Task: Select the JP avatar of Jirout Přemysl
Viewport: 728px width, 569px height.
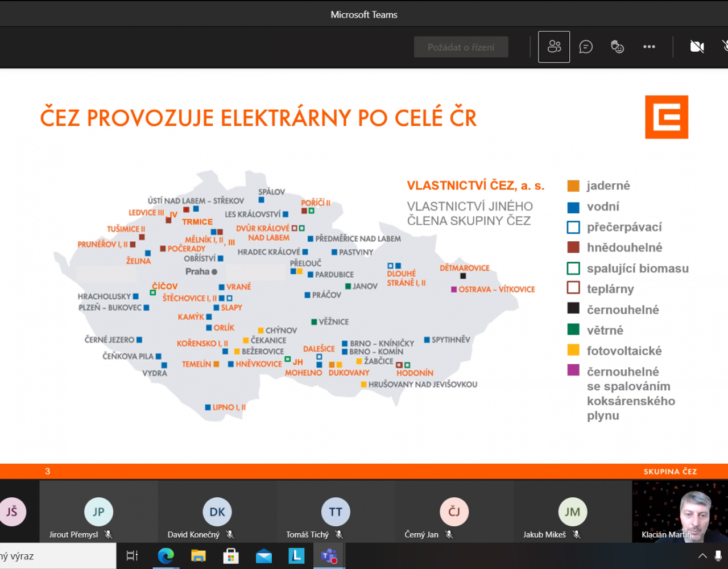Action: pyautogui.click(x=98, y=512)
